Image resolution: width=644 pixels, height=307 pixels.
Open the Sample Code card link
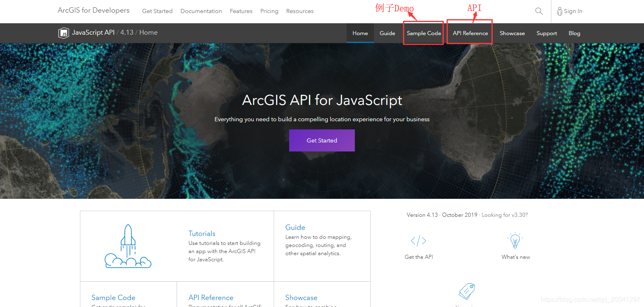[113, 298]
